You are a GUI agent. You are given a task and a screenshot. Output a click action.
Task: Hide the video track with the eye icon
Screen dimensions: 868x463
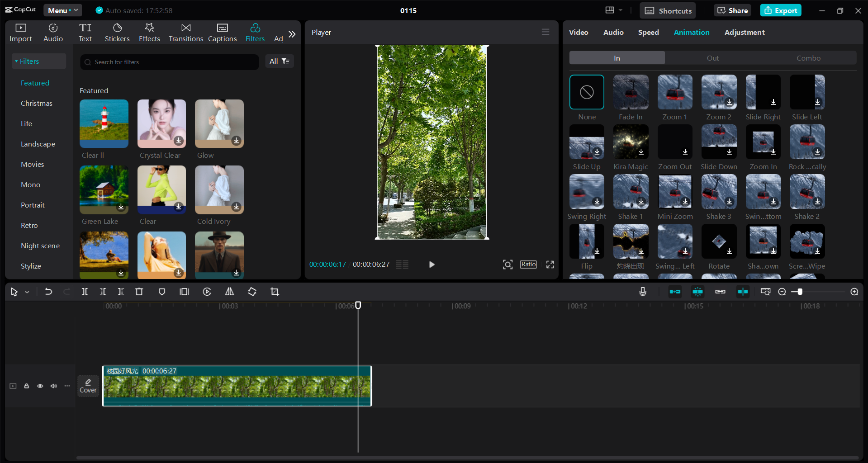[x=40, y=386]
